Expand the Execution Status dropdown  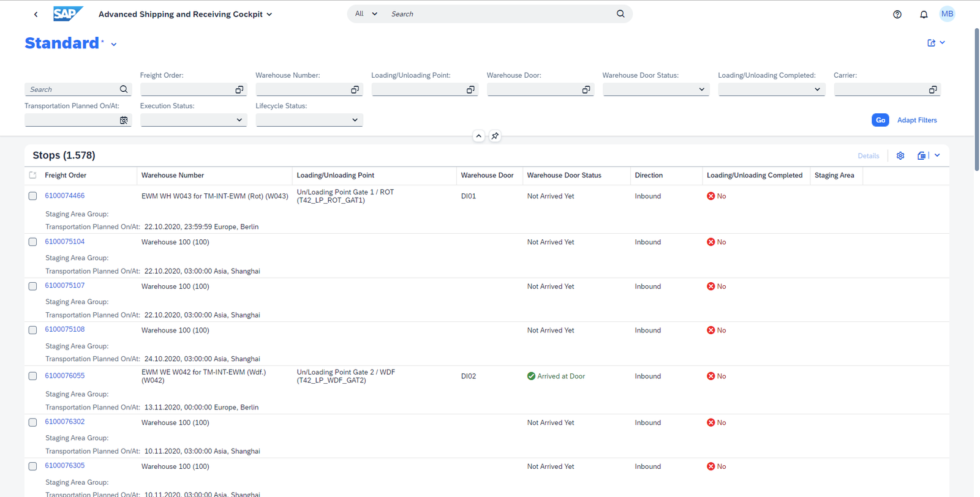click(239, 120)
